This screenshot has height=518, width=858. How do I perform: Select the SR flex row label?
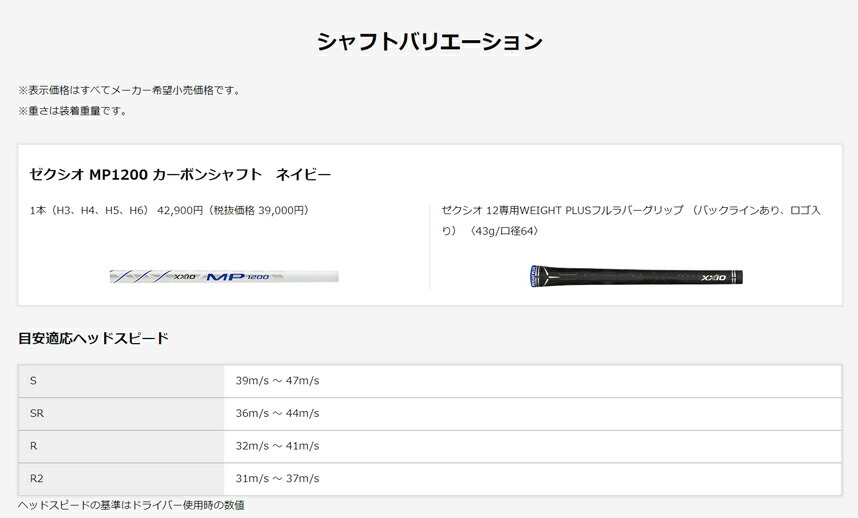(37, 414)
